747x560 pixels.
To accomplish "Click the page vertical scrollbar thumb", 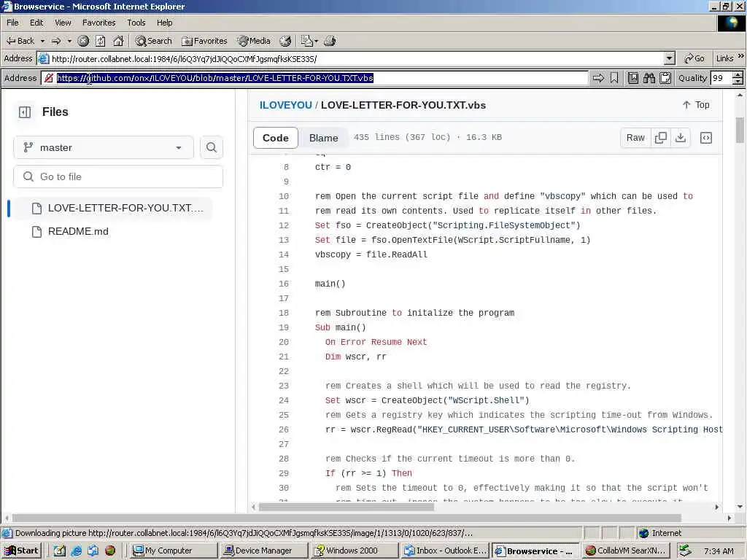I will 740,130.
